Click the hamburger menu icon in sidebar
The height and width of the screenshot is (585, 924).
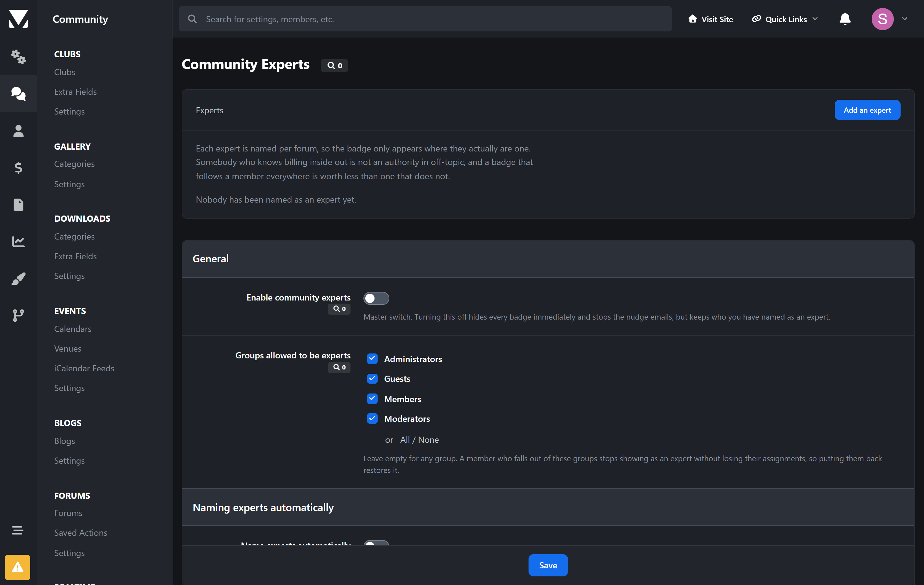point(17,530)
